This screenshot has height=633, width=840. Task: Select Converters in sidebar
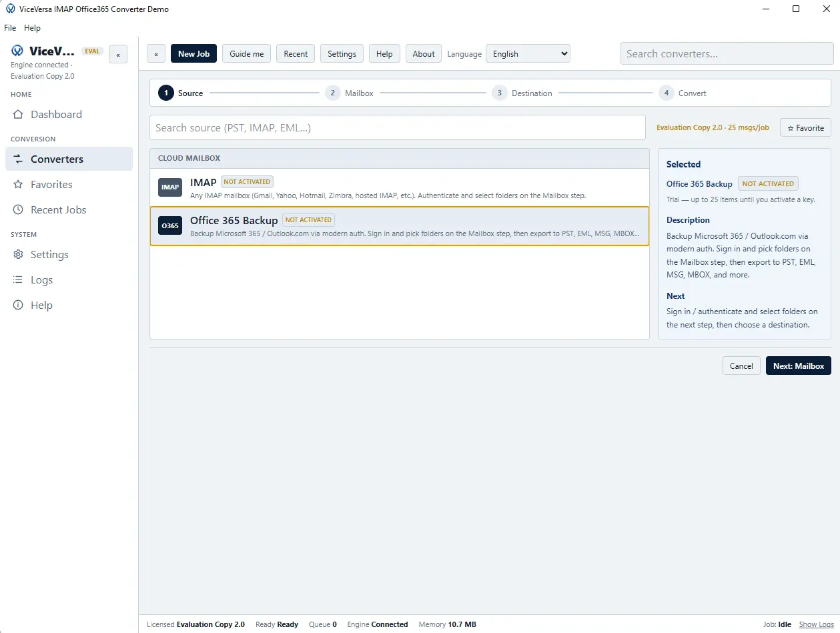click(69, 159)
